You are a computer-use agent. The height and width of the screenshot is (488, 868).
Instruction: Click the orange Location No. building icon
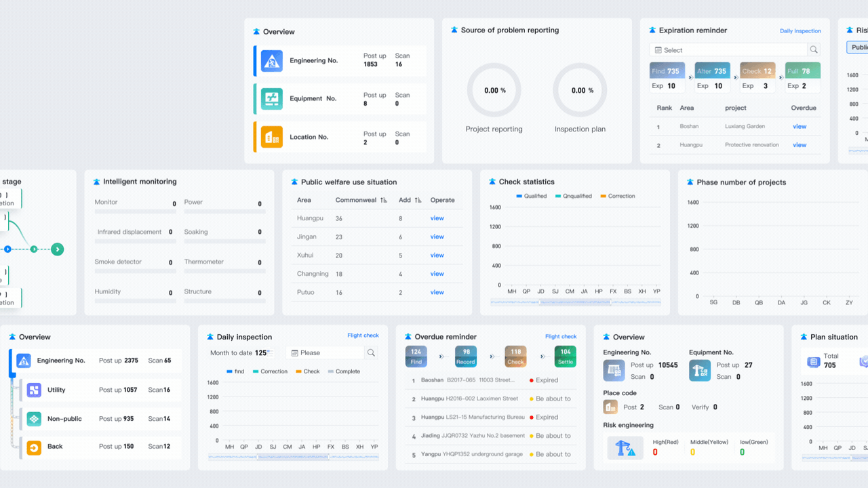(272, 137)
